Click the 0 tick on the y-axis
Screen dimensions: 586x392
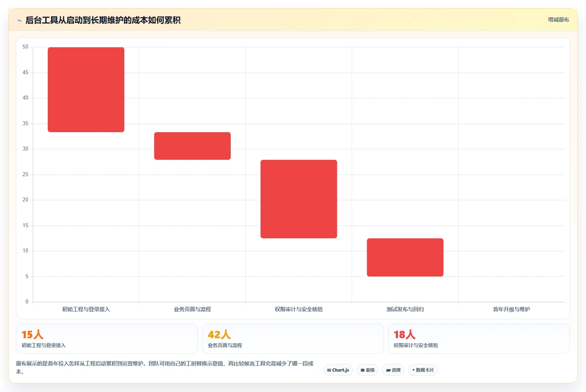tap(27, 302)
